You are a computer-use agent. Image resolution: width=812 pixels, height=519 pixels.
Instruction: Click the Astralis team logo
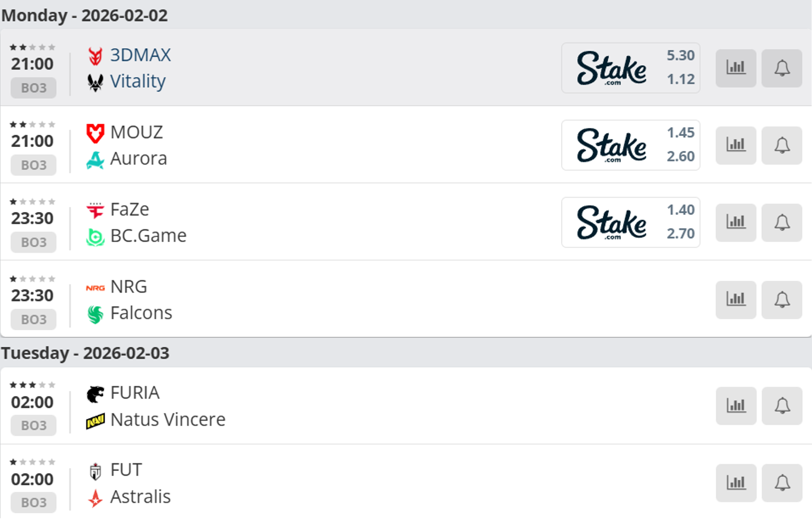(x=95, y=498)
